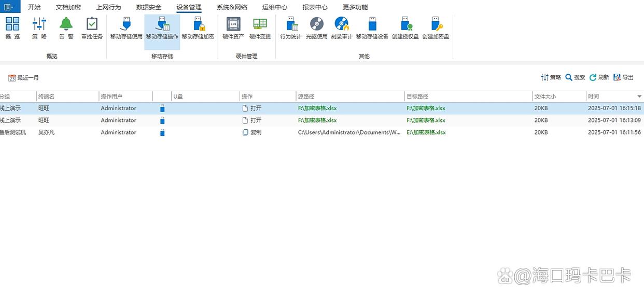Viewport: 644px width, 298px height.
Task: Select 移动存储使用 USB usage icon
Action: point(126,28)
